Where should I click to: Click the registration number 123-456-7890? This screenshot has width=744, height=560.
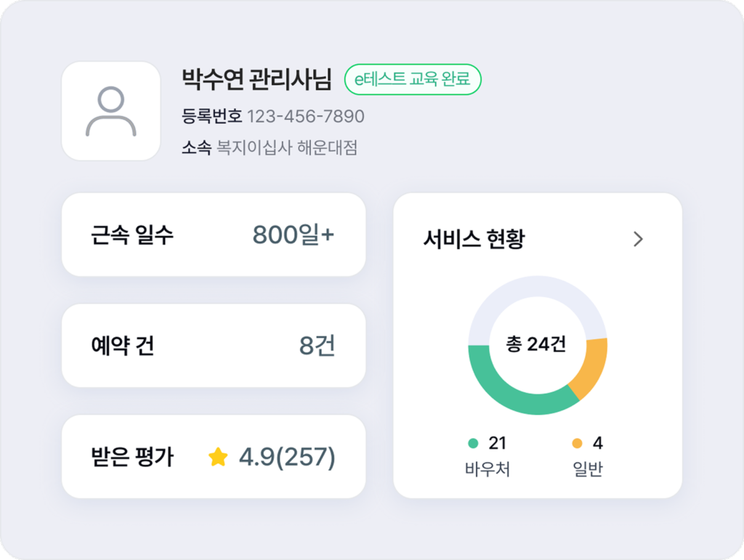click(305, 116)
